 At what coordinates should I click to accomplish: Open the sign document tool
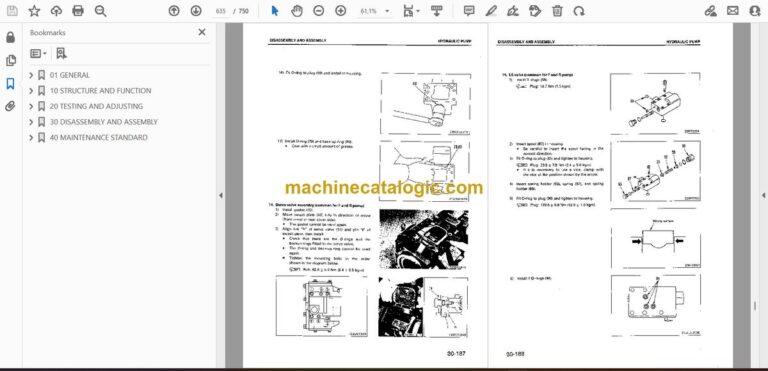[x=513, y=11]
